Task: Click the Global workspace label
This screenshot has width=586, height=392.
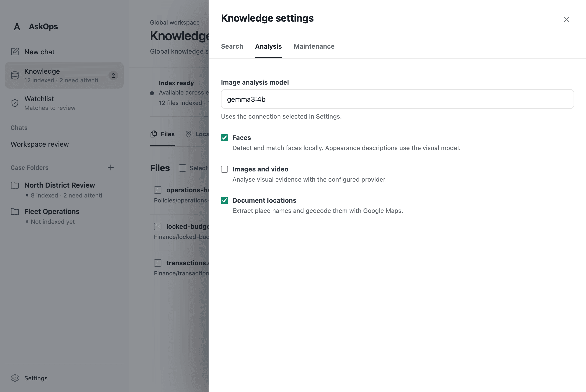Action: (x=175, y=23)
